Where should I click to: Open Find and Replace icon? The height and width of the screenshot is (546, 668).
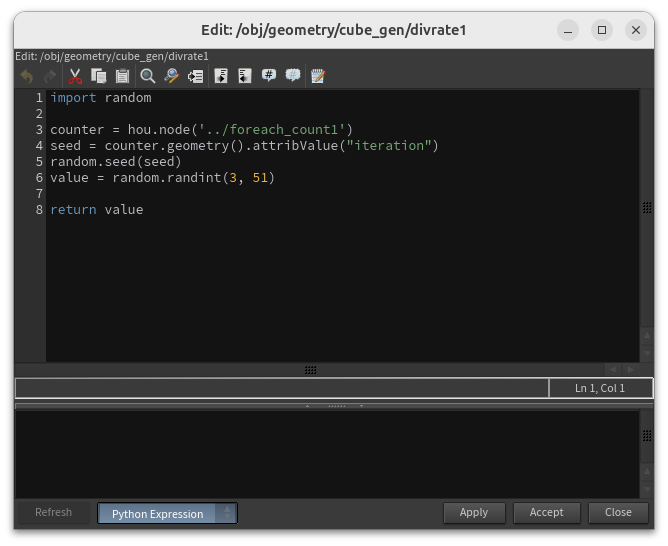pos(172,76)
